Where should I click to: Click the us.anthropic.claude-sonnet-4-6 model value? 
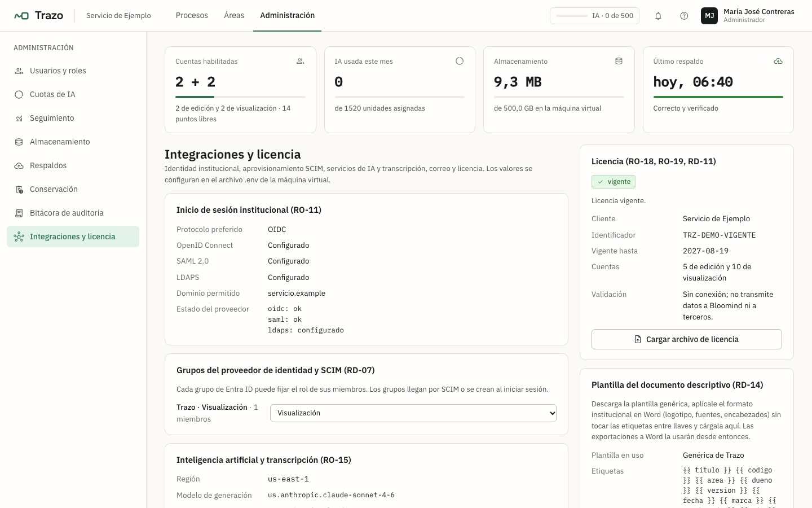(x=331, y=495)
